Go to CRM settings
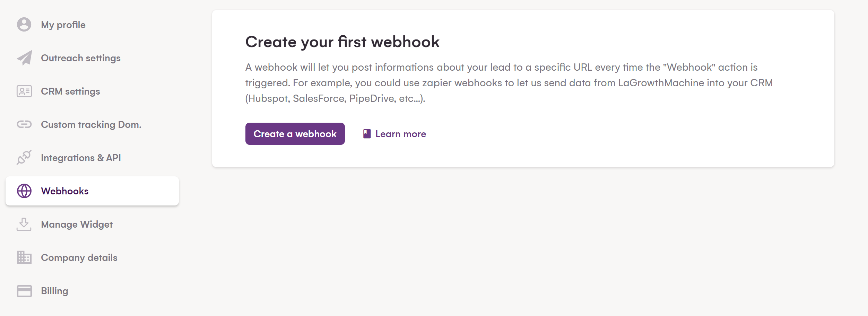Screen dimensions: 868x316 click(70, 91)
